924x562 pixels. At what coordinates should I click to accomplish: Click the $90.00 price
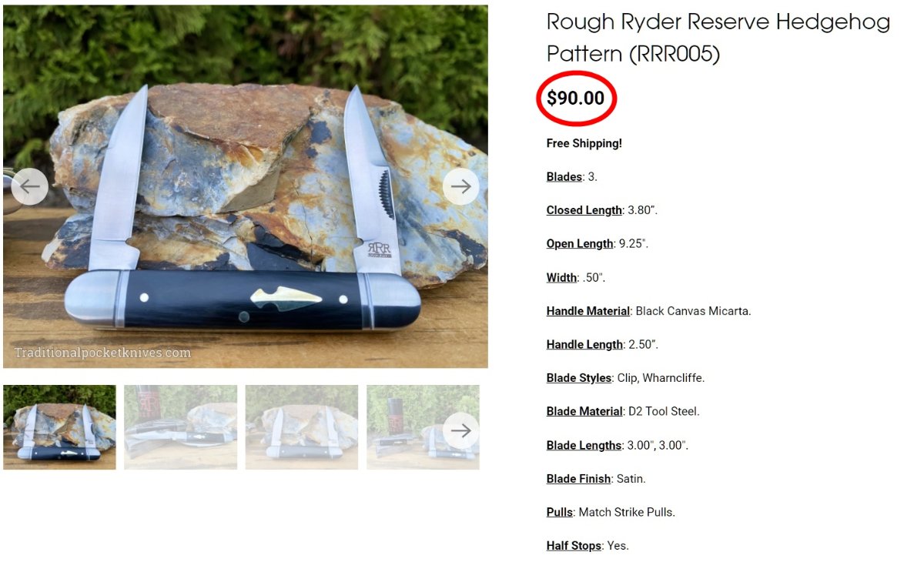576,99
